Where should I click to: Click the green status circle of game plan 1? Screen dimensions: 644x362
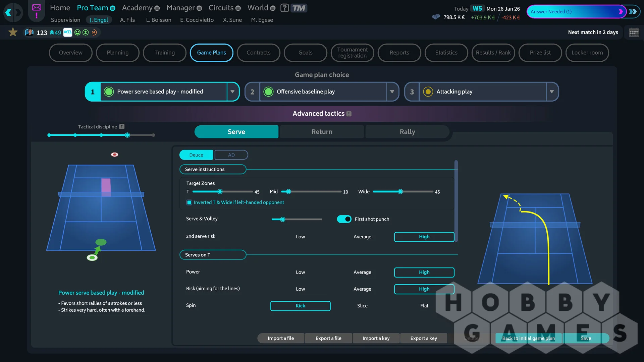coord(109,92)
